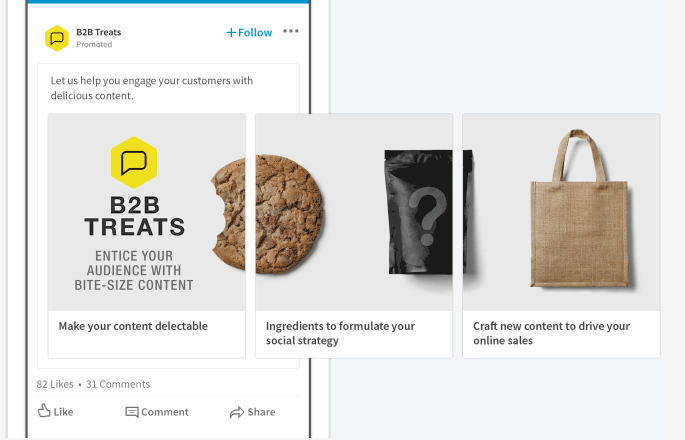The image size is (685, 440).
Task: Open the three-dot more options menu
Action: click(x=291, y=32)
